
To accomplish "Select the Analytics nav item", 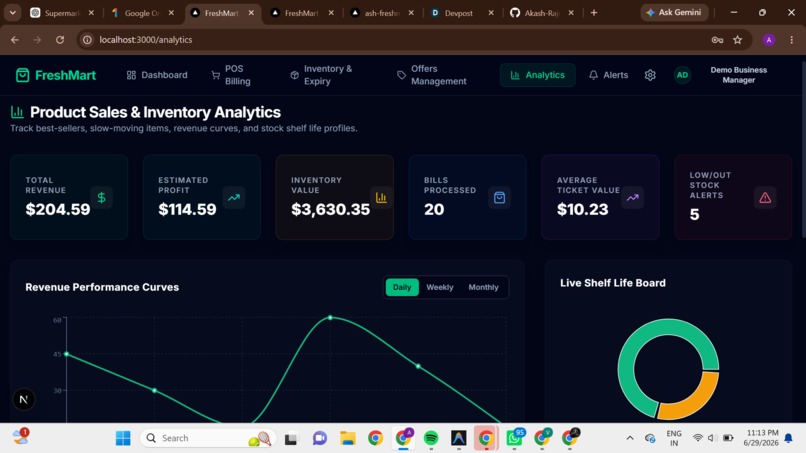I will (x=538, y=75).
